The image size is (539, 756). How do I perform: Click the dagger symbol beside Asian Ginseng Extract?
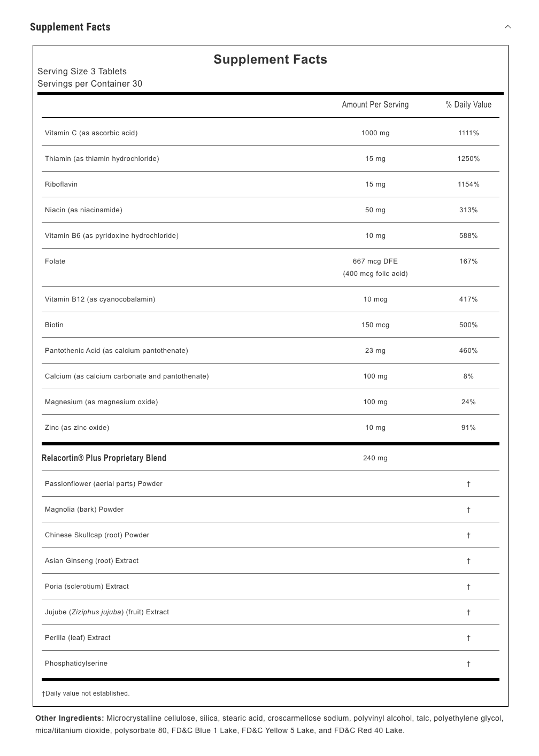pos(468,561)
